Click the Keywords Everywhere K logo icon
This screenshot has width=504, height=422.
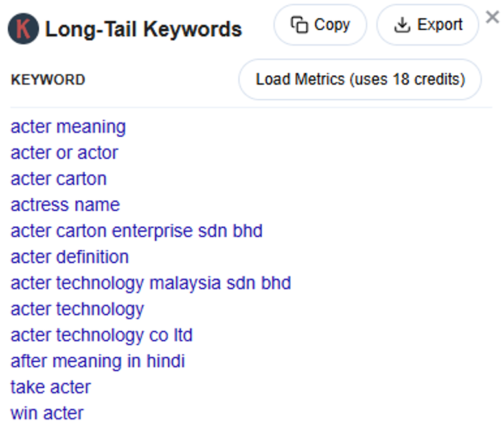tap(23, 29)
